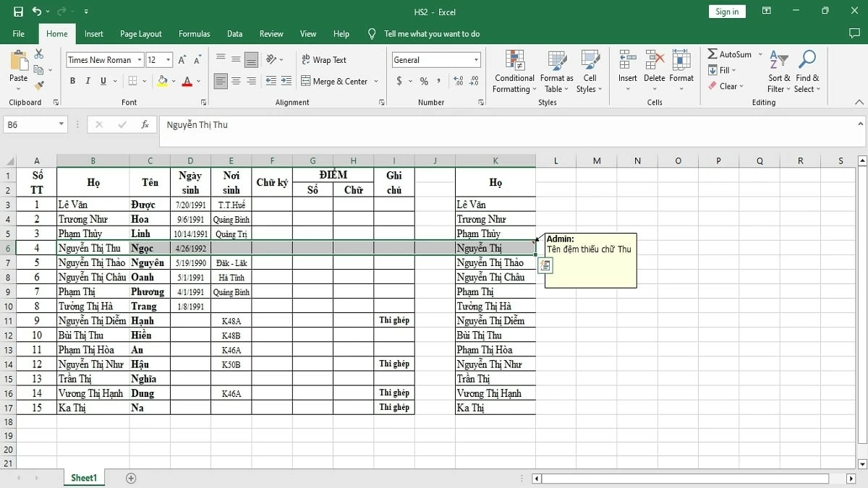
Task: Open the font size dropdown
Action: coord(167,59)
